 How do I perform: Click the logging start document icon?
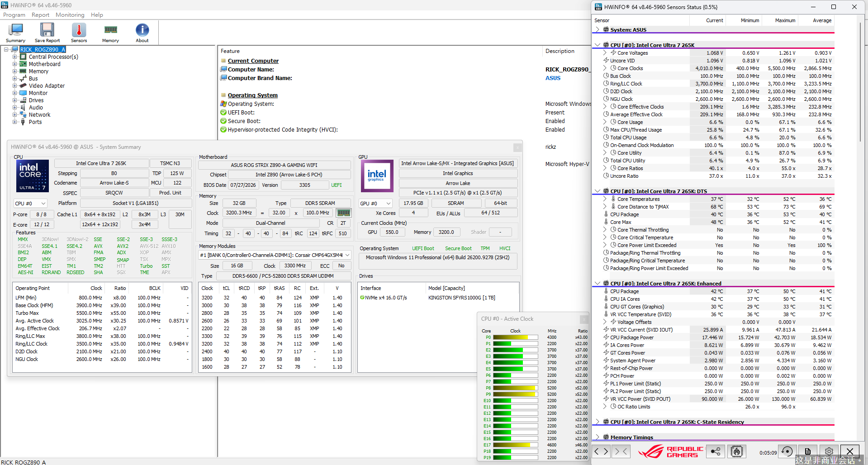pos(808,451)
